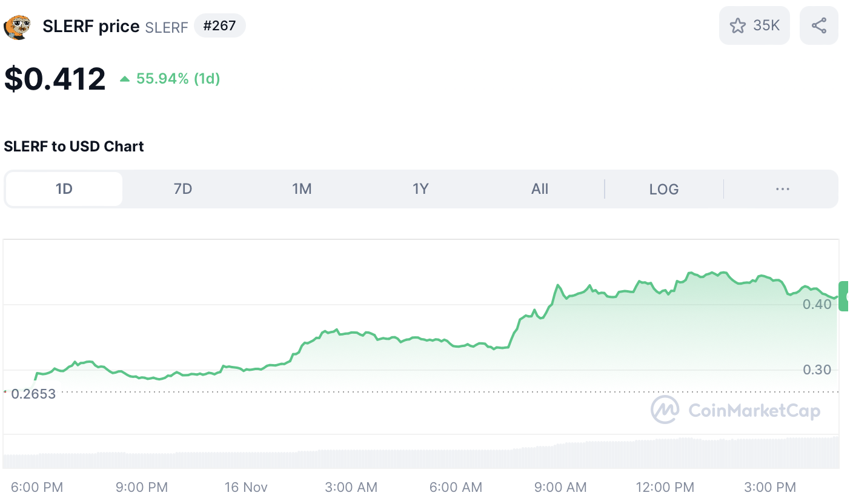Click the SLERF price heading

91,27
